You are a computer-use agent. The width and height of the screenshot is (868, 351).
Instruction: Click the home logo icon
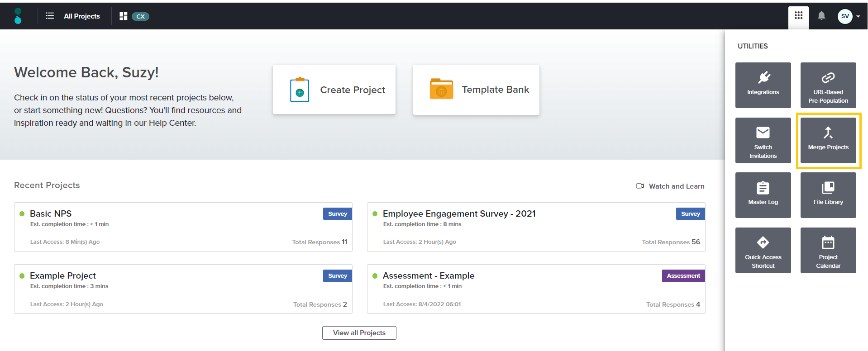coord(18,16)
